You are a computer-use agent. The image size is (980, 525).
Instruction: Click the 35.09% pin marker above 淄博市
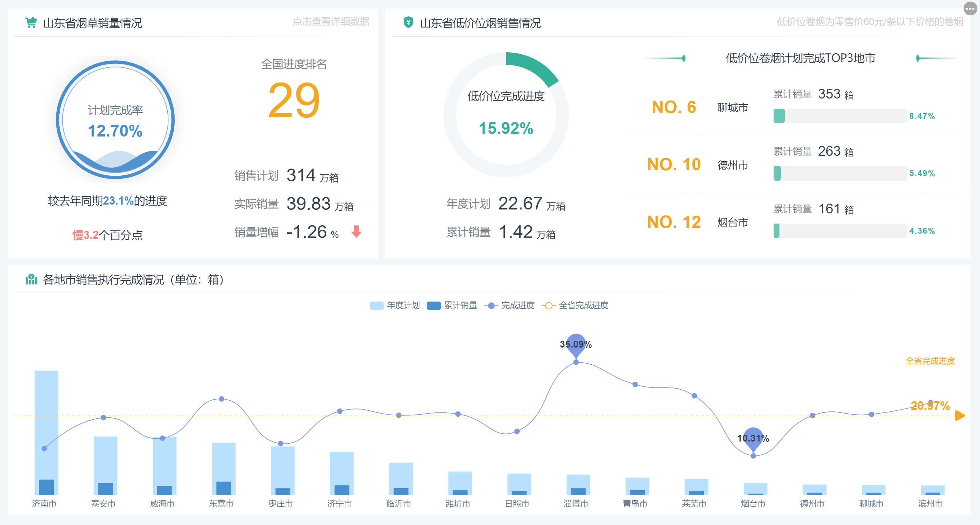coord(576,344)
